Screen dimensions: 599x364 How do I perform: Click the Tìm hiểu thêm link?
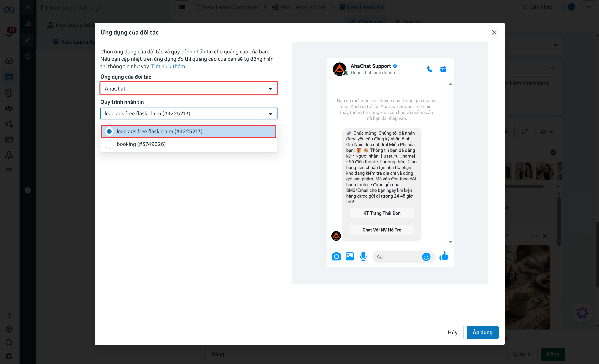pos(168,66)
